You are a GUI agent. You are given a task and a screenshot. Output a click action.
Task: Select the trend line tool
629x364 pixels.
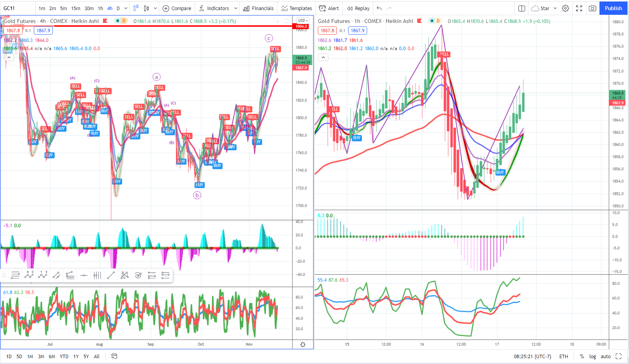point(111,275)
